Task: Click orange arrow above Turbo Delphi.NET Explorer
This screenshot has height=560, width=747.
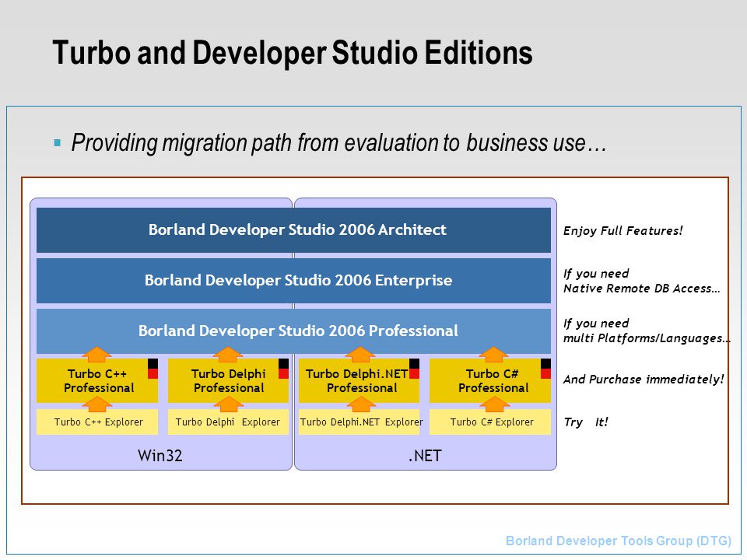Action: [x=360, y=404]
